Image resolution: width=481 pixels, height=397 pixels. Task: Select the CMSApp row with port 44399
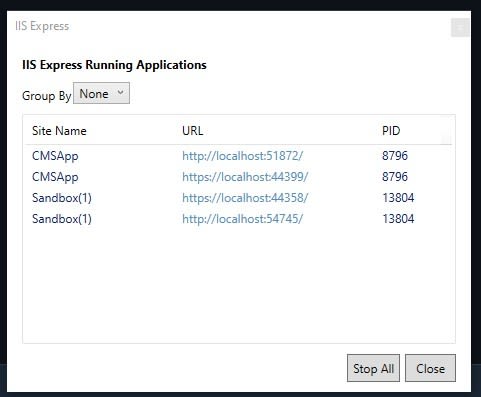tap(238, 177)
